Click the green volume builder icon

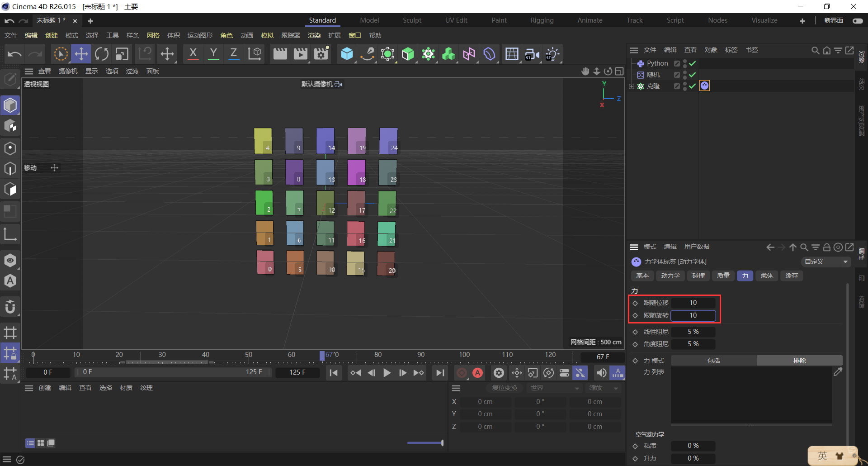[x=448, y=54]
